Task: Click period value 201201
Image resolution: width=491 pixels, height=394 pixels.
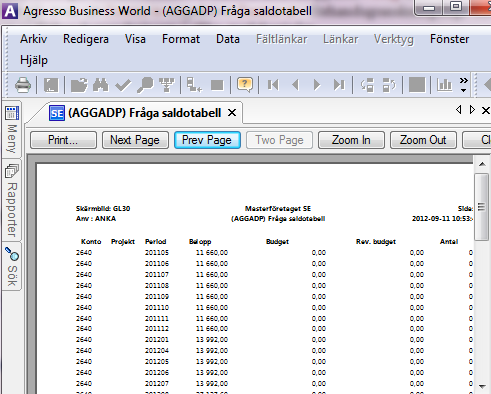Action: 157,340
